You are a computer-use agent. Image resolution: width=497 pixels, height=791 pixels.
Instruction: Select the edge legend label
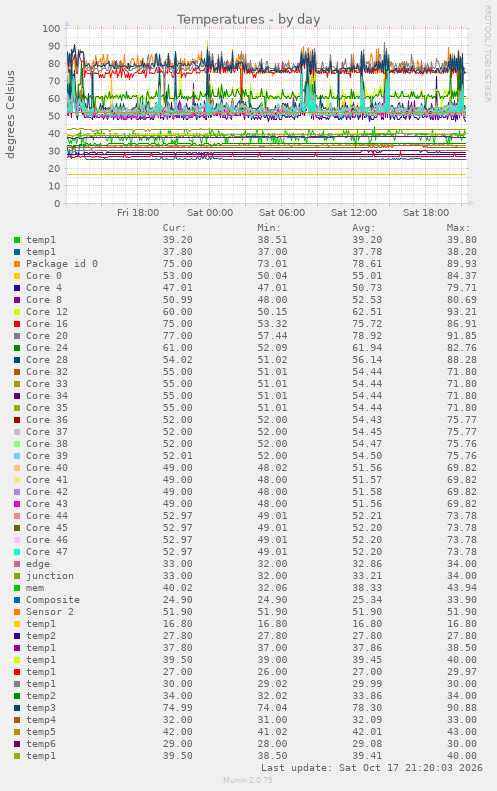pyautogui.click(x=38, y=564)
